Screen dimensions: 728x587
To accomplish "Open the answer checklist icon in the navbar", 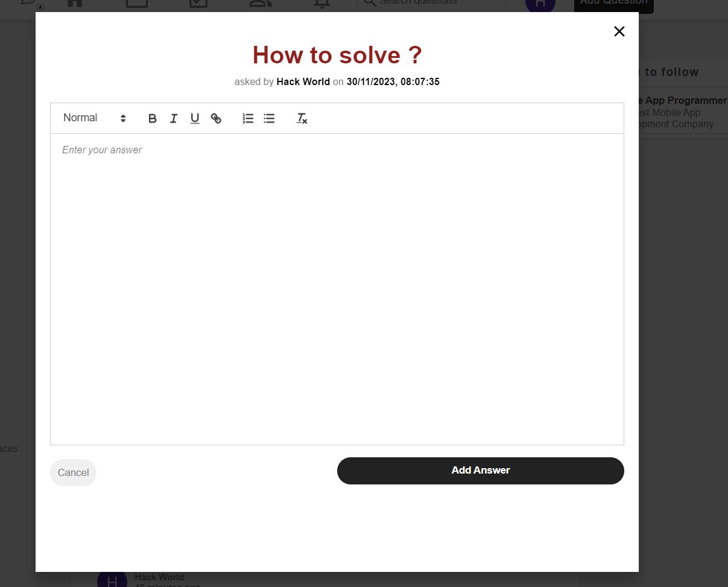I will pos(198,2).
